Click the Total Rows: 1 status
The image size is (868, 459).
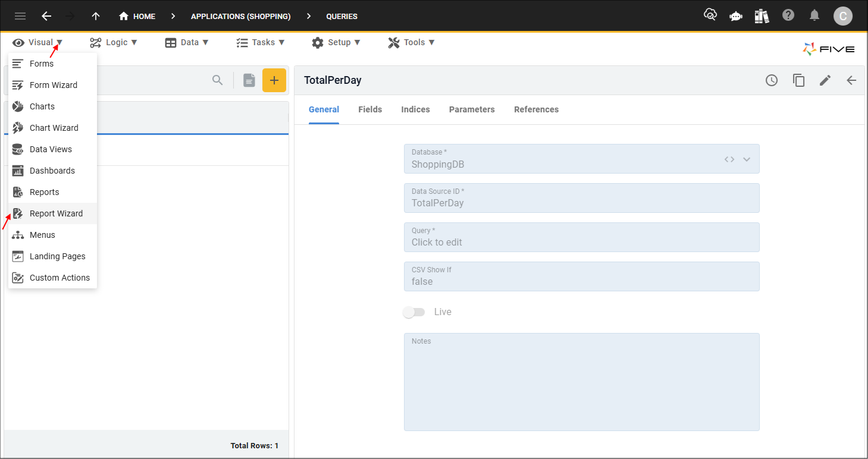coord(255,446)
